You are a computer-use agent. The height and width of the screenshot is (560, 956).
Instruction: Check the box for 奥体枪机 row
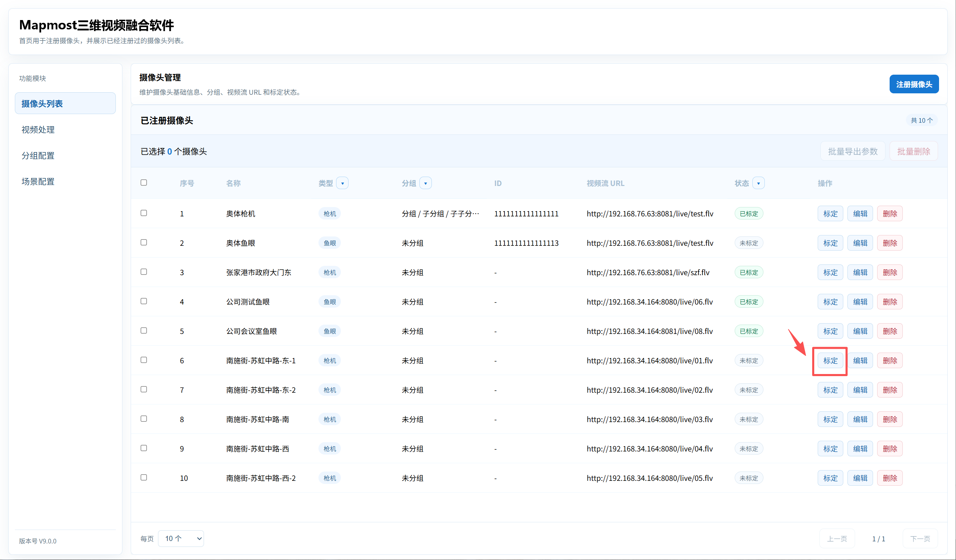tap(144, 213)
